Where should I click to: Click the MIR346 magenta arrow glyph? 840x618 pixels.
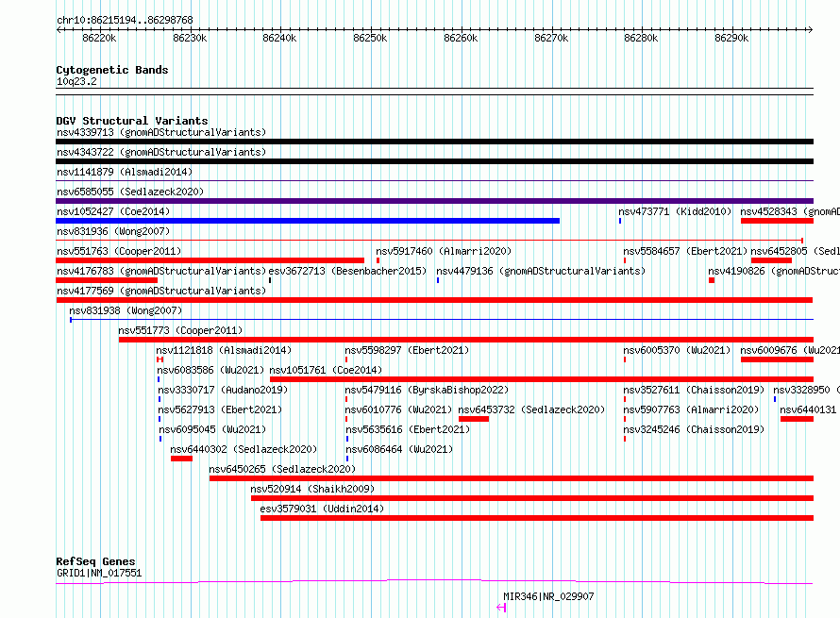click(501, 608)
